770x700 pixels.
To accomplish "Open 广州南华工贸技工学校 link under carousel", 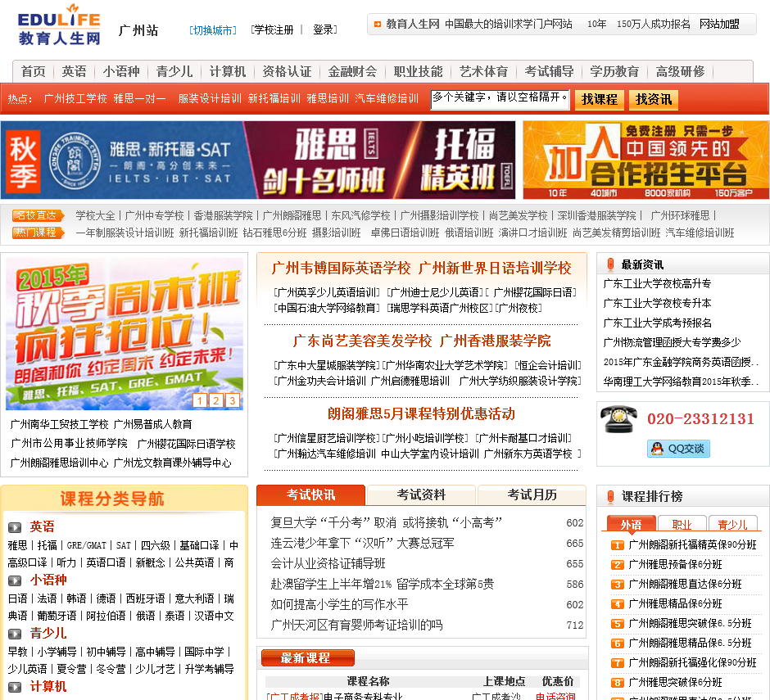I will tap(59, 424).
